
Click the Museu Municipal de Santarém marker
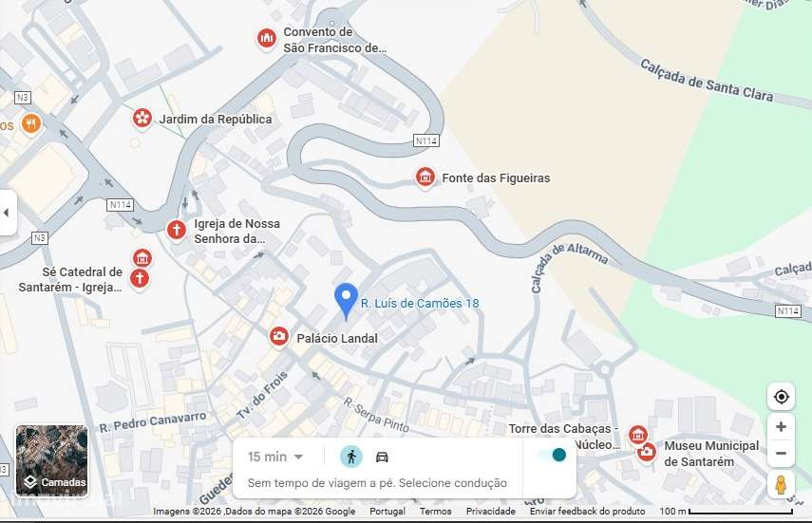point(647,453)
